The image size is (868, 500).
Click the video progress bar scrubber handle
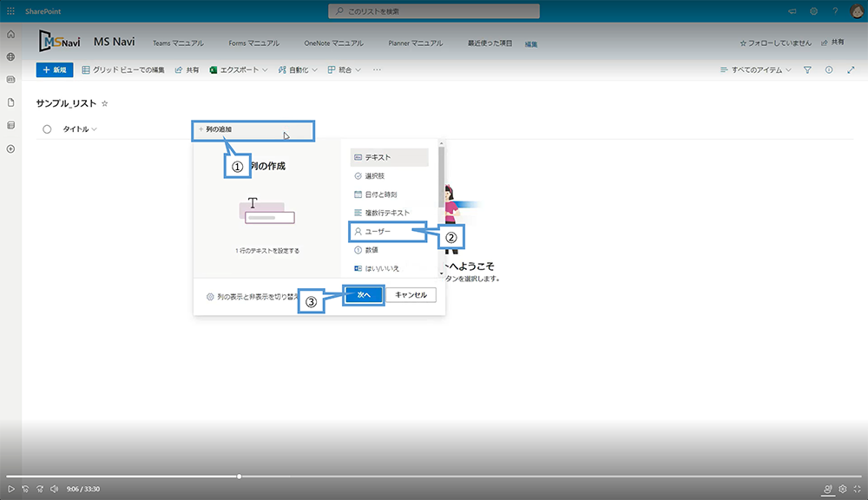pyautogui.click(x=240, y=477)
